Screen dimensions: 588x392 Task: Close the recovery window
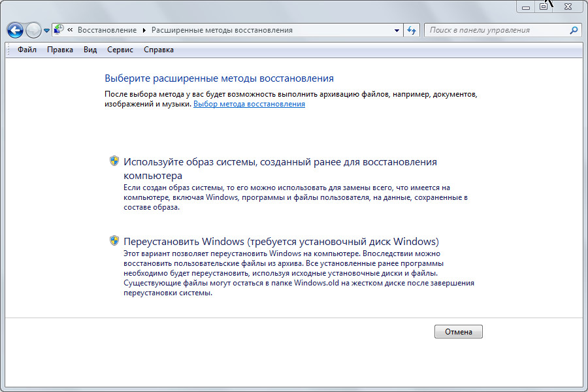(568, 7)
